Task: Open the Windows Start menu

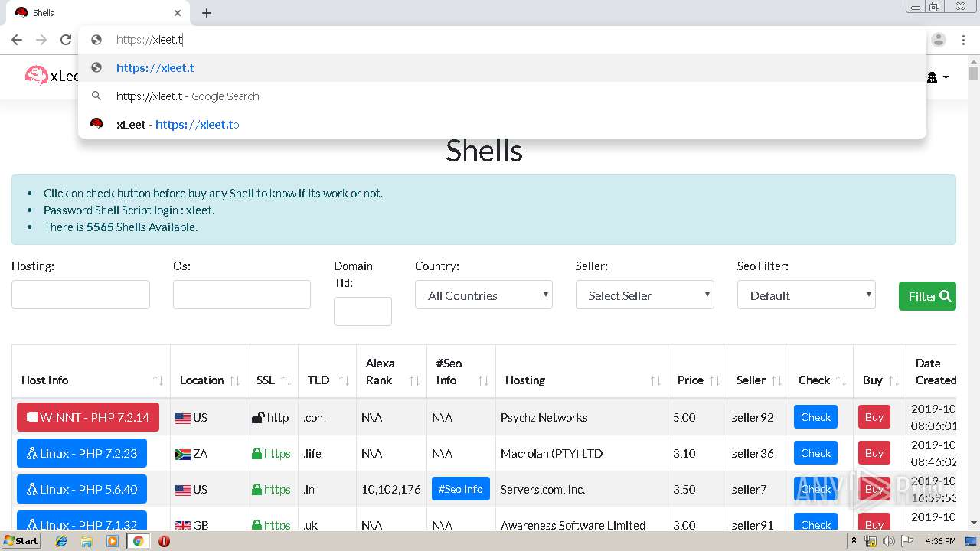Action: click(21, 540)
